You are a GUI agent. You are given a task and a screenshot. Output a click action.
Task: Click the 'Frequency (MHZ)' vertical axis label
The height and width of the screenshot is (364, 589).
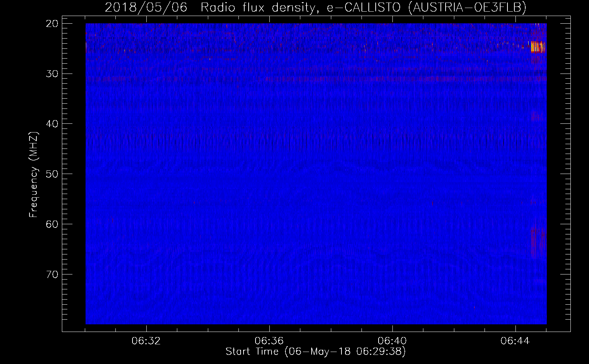point(33,175)
